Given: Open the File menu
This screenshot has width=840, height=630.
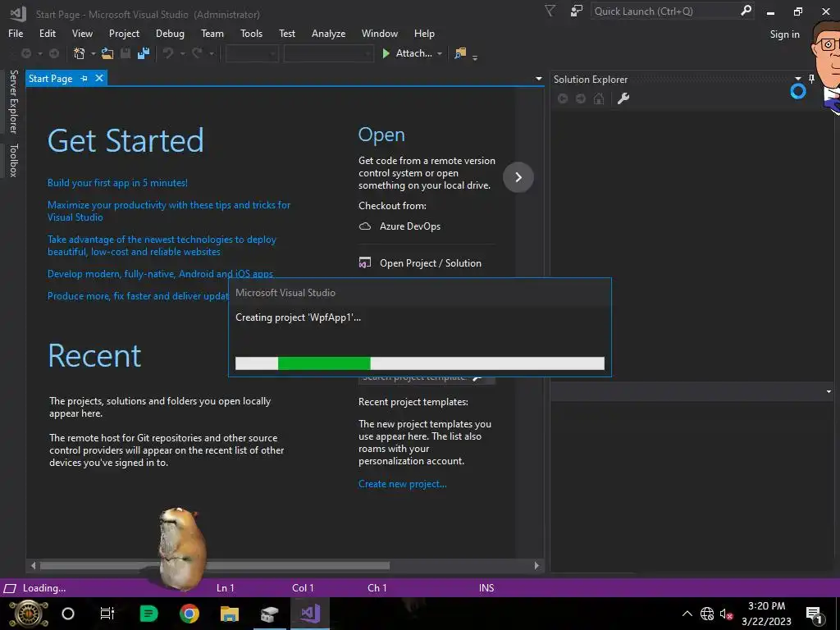Looking at the screenshot, I should click(16, 33).
